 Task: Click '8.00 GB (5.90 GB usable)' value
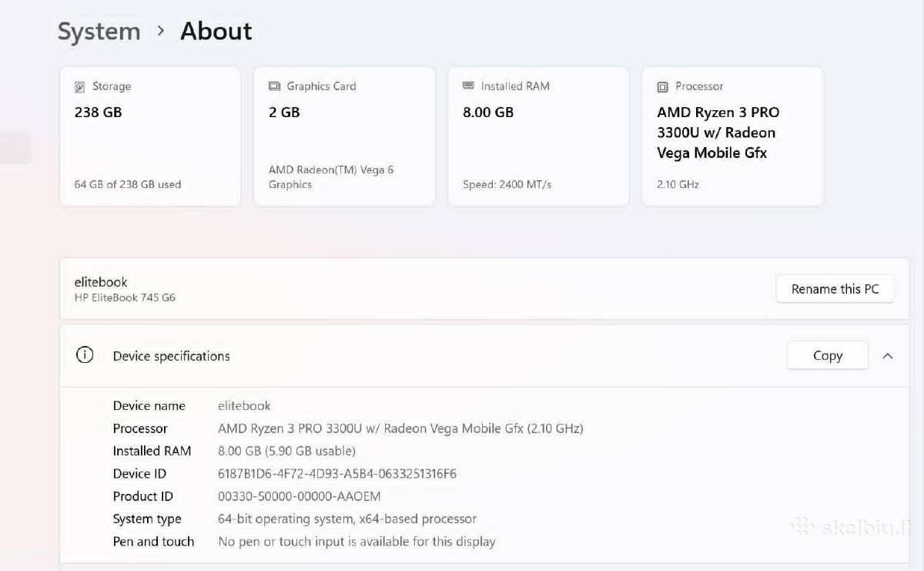coord(287,451)
